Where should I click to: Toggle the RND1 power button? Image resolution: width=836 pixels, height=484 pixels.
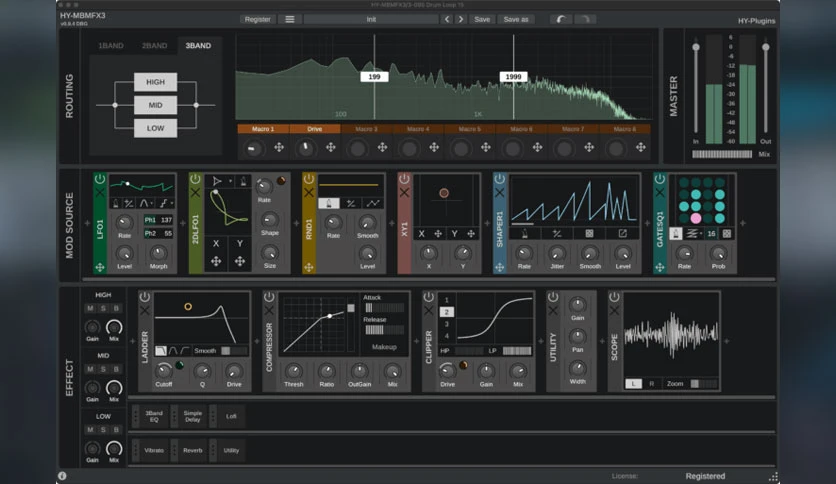(309, 179)
